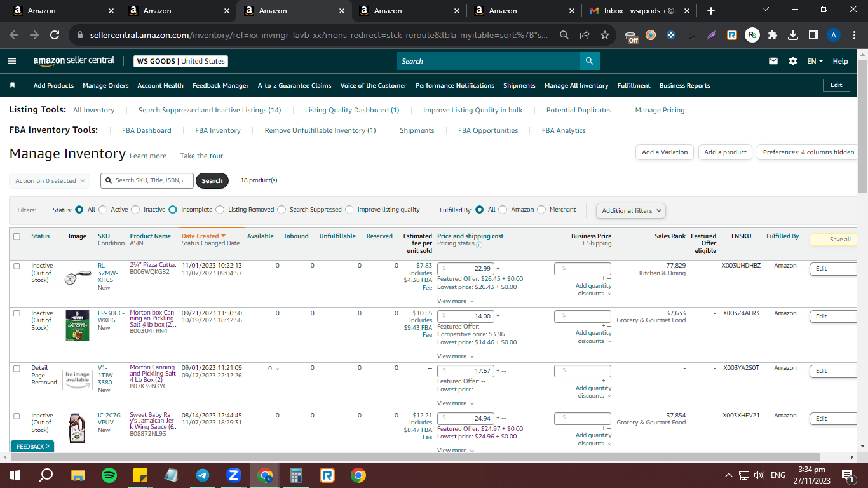Reload the page in Chrome
The width and height of the screenshot is (868, 488).
pyautogui.click(x=55, y=36)
